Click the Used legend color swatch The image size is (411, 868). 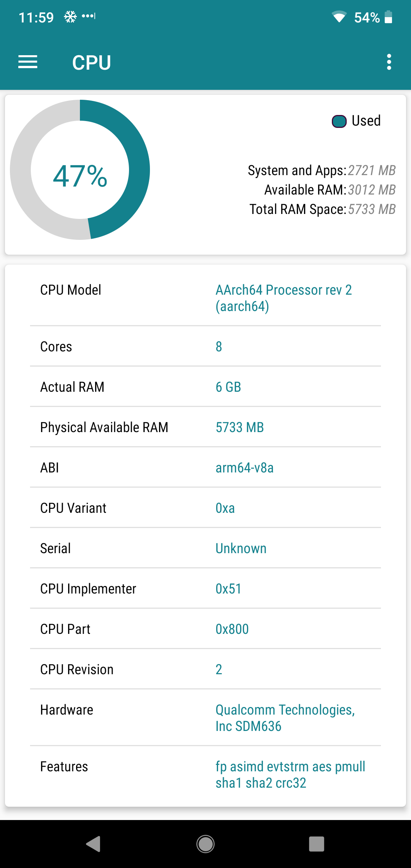(x=339, y=121)
